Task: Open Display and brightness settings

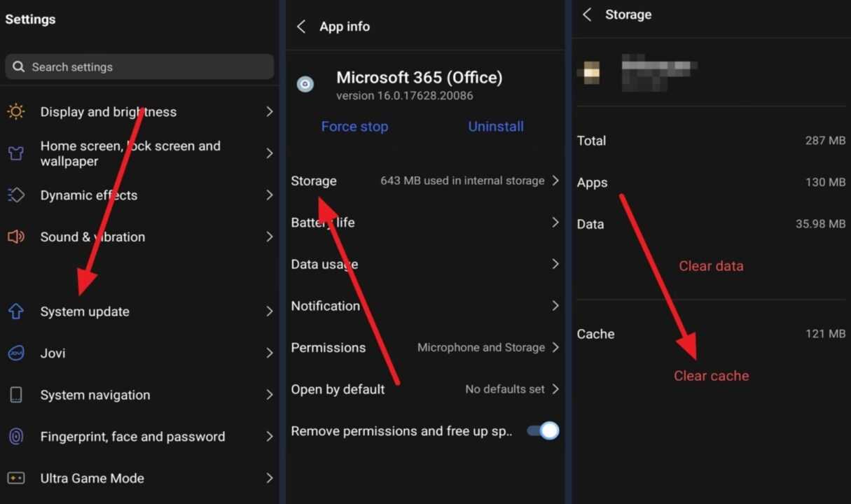Action: 139,111
